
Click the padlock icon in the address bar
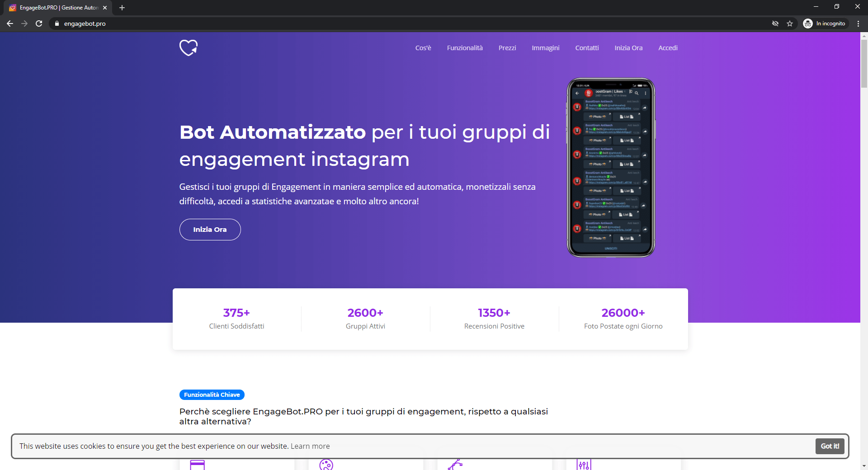click(x=57, y=23)
